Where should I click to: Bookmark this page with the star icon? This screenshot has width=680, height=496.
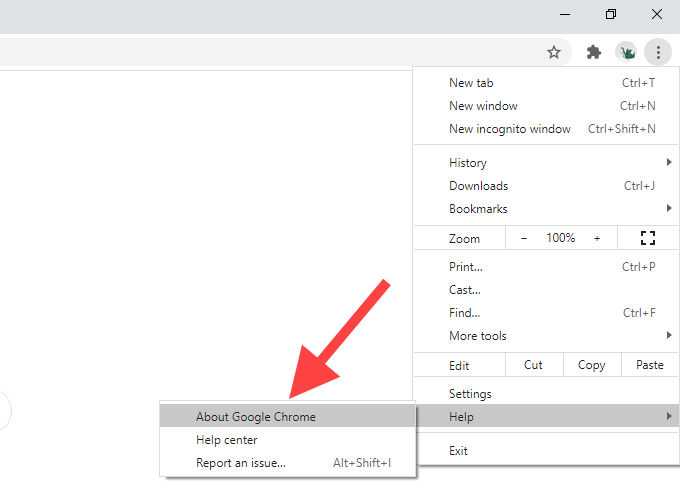point(553,52)
